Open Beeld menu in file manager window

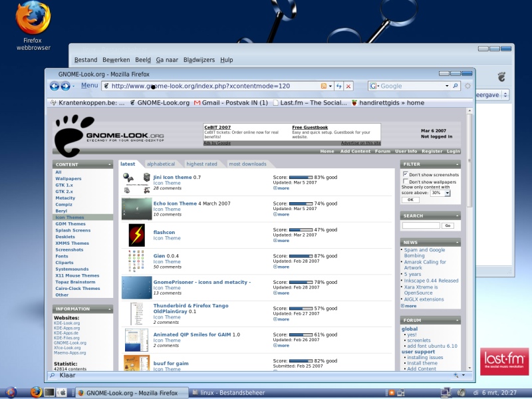click(x=143, y=60)
